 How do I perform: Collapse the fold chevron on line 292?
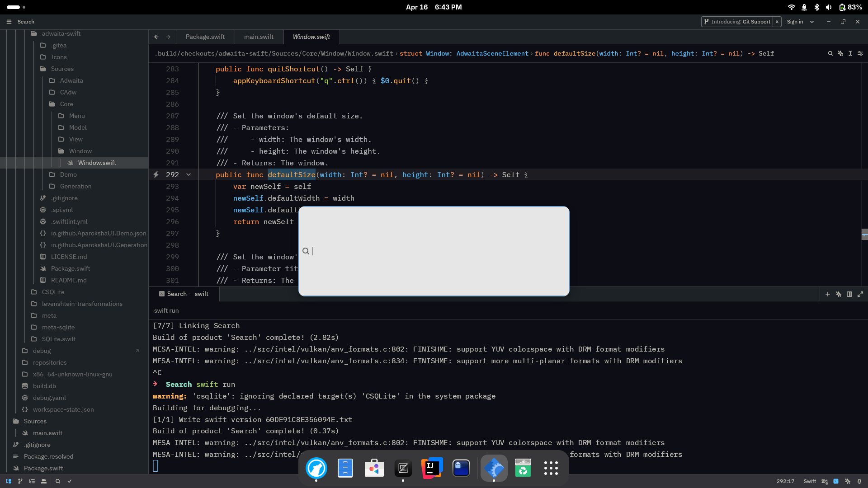pos(189,174)
